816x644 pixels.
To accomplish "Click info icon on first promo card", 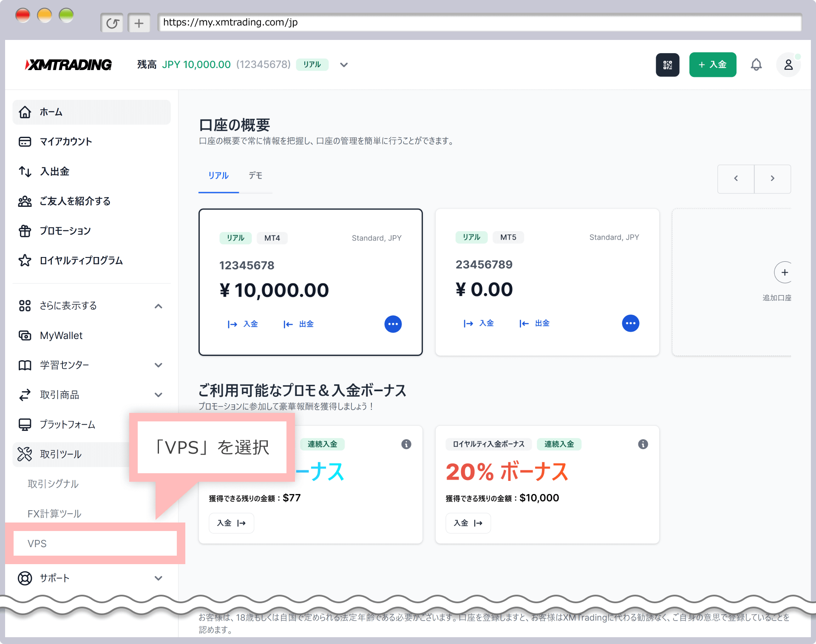I will coord(406,444).
